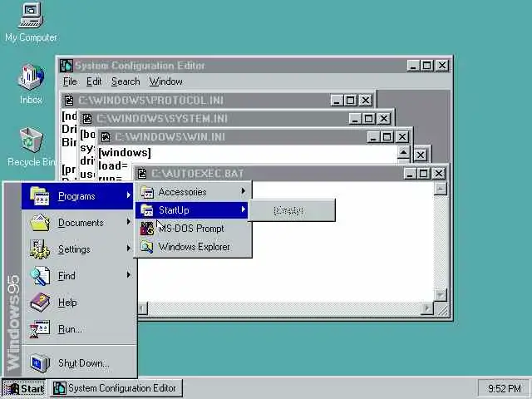
Task: Open the My Computer desktop icon
Action: [31, 22]
